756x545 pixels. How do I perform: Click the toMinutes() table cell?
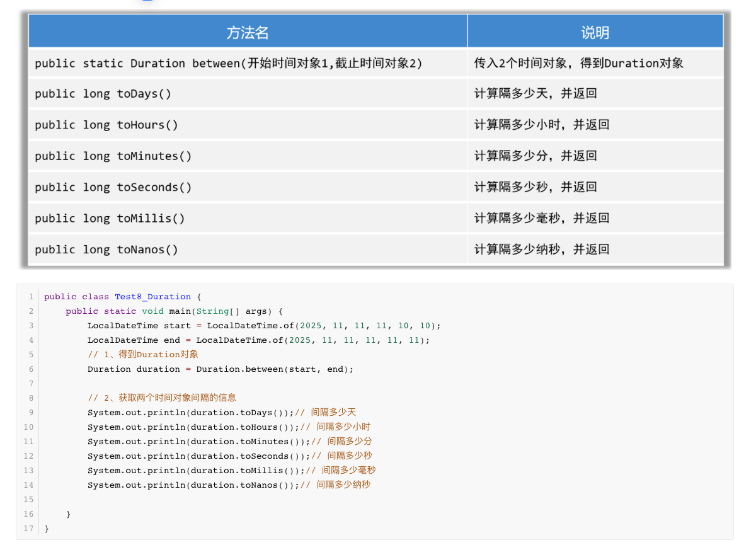click(x=113, y=156)
